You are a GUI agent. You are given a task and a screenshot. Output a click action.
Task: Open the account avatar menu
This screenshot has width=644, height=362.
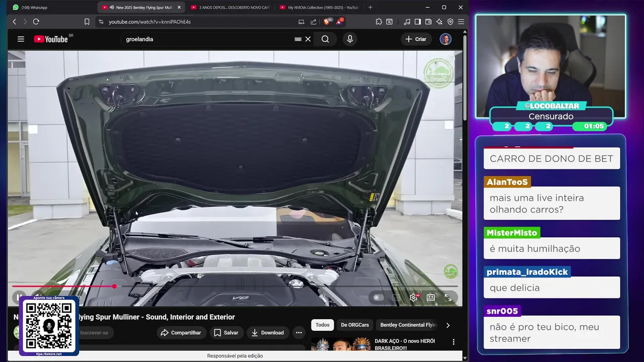pos(445,39)
